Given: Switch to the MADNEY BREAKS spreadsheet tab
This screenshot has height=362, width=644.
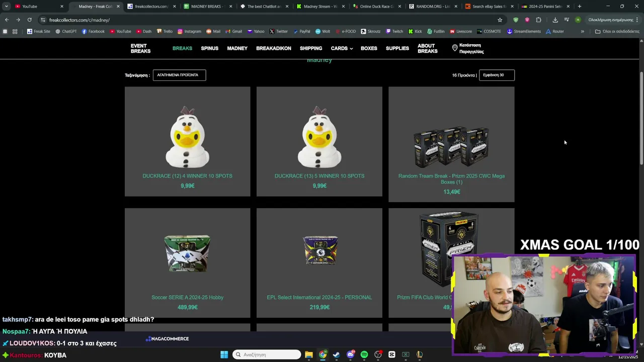Looking at the screenshot, I should click(207, 7).
